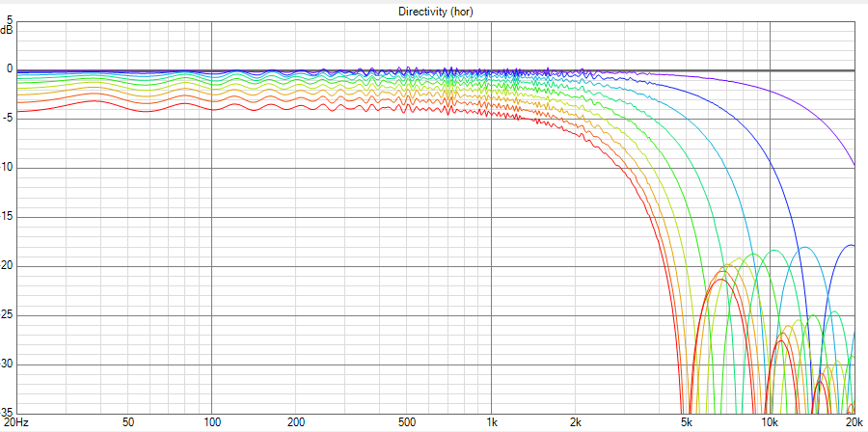
Task: Select the "2k" frequency axis label
Action: click(x=575, y=423)
